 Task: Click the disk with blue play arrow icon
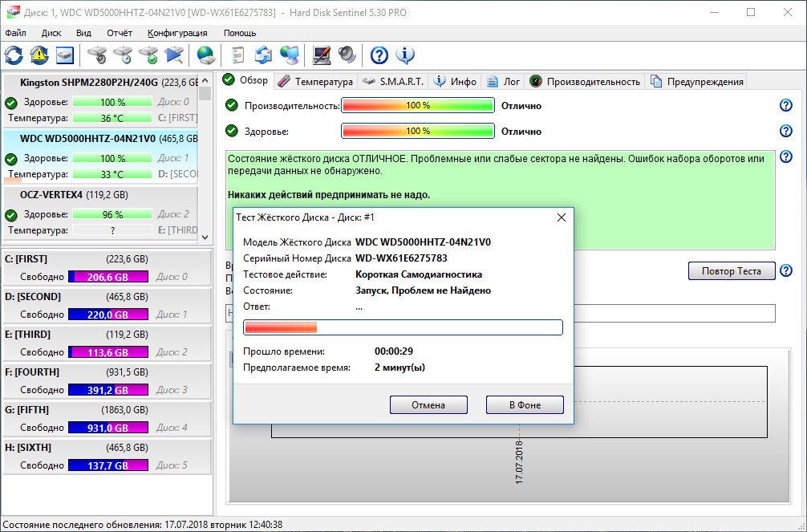pos(174,55)
